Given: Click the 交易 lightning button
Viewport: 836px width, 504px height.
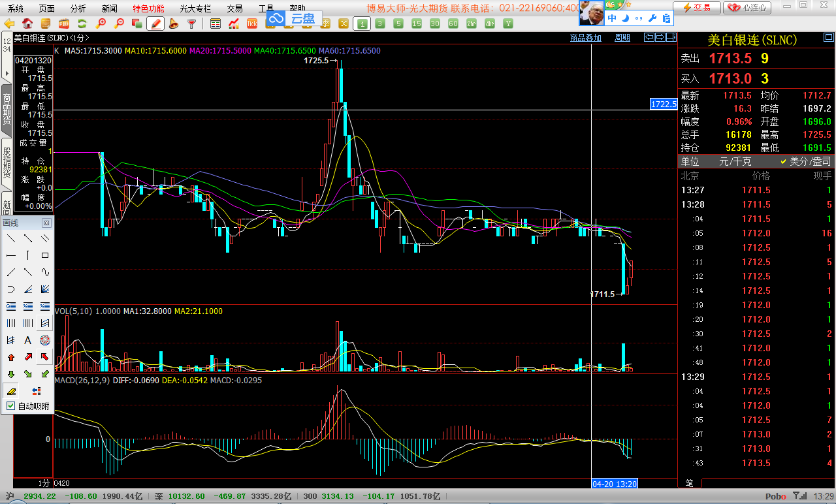Looking at the screenshot, I should (x=696, y=8).
